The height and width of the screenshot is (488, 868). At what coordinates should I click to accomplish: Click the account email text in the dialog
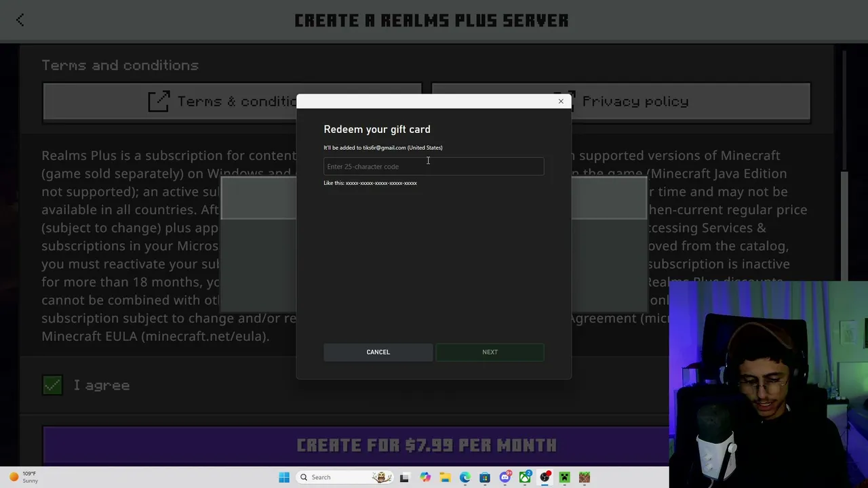tap(384, 148)
